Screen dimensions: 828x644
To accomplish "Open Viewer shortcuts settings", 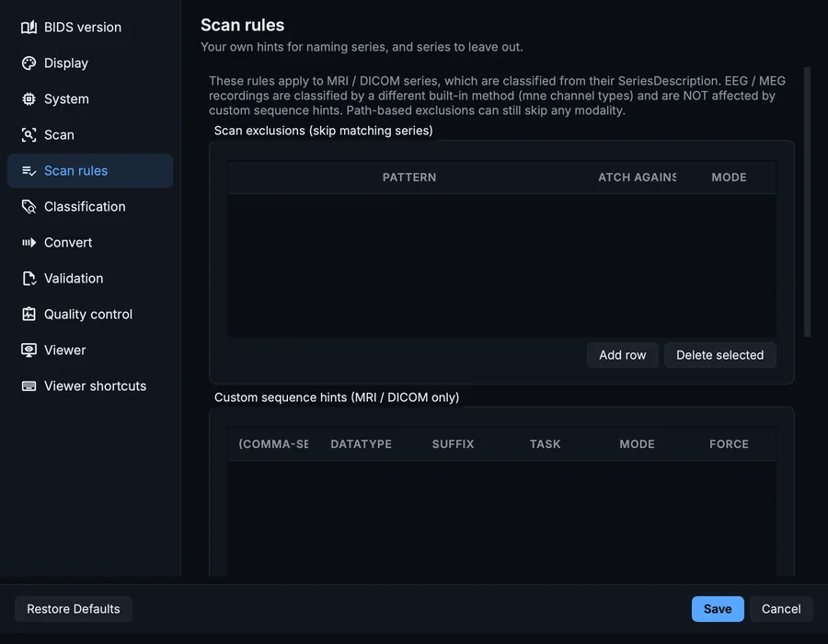I will coord(90,385).
